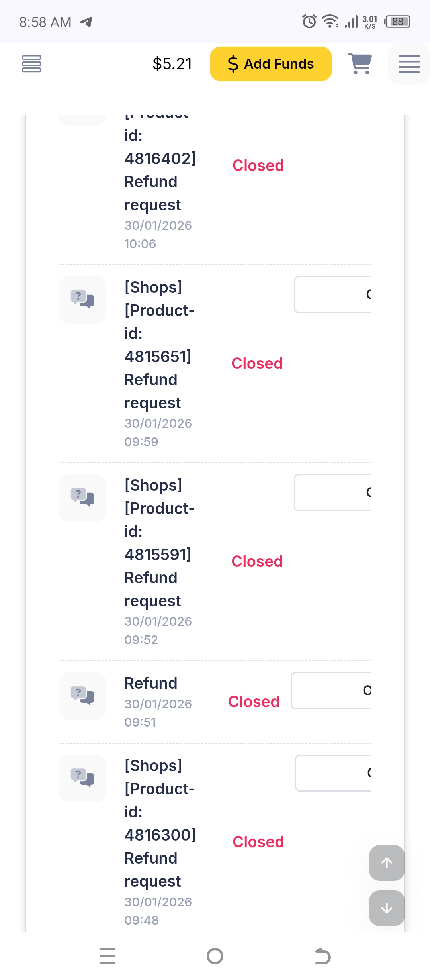
Task: Click the yellow Add Funds button
Action: tap(271, 64)
